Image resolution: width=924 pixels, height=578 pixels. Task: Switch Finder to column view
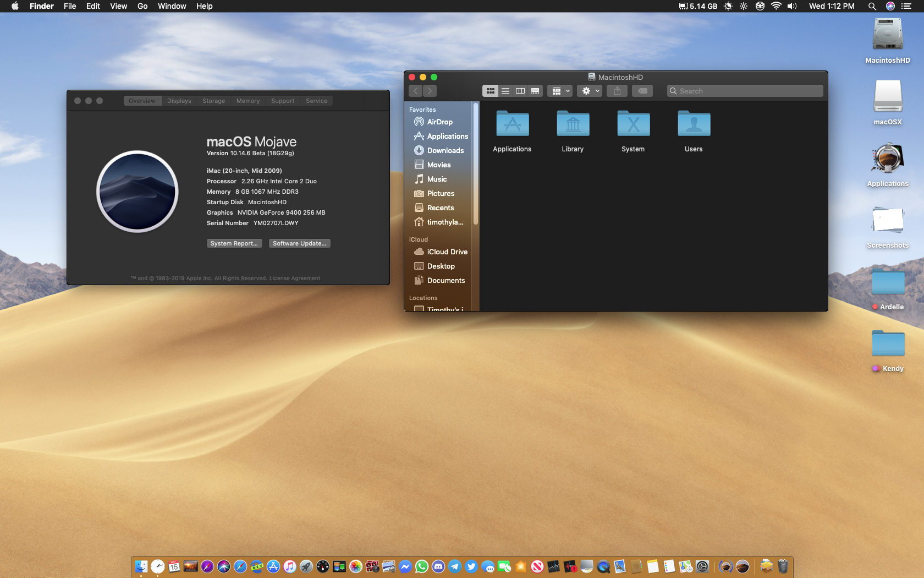click(x=520, y=91)
